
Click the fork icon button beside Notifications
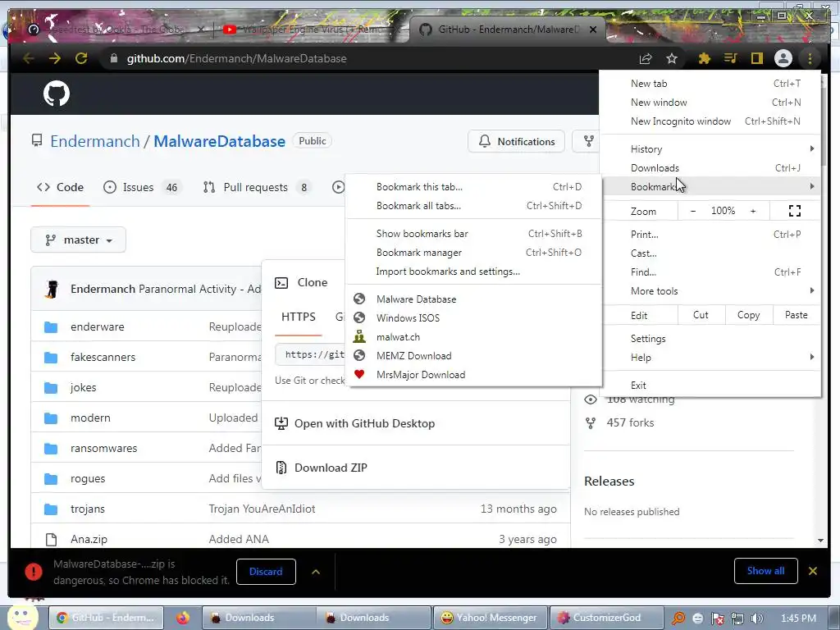(x=588, y=141)
